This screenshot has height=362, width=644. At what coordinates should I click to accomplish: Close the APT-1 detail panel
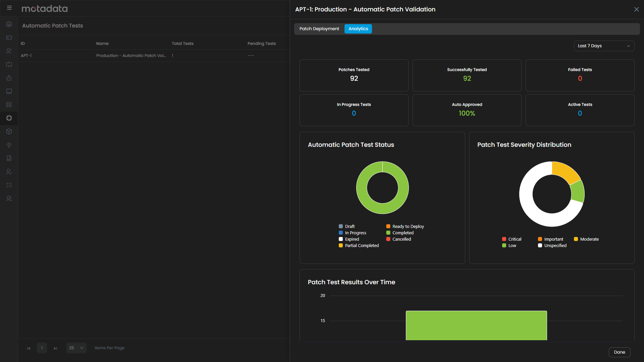(x=636, y=9)
